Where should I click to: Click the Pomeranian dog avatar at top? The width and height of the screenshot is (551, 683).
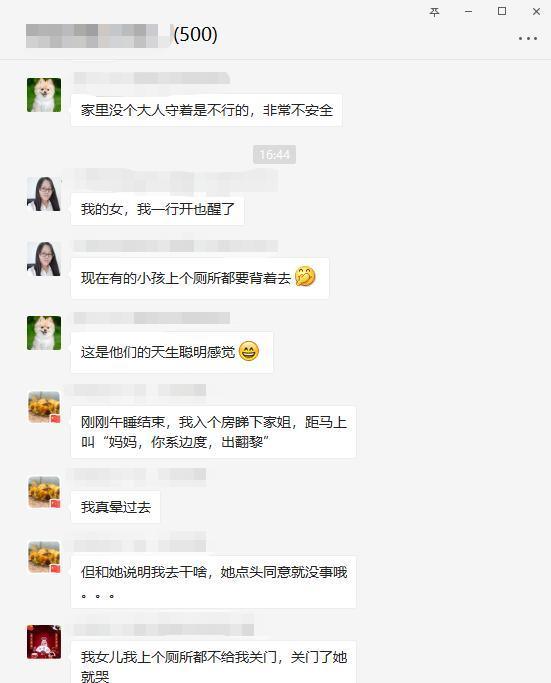tap(44, 95)
